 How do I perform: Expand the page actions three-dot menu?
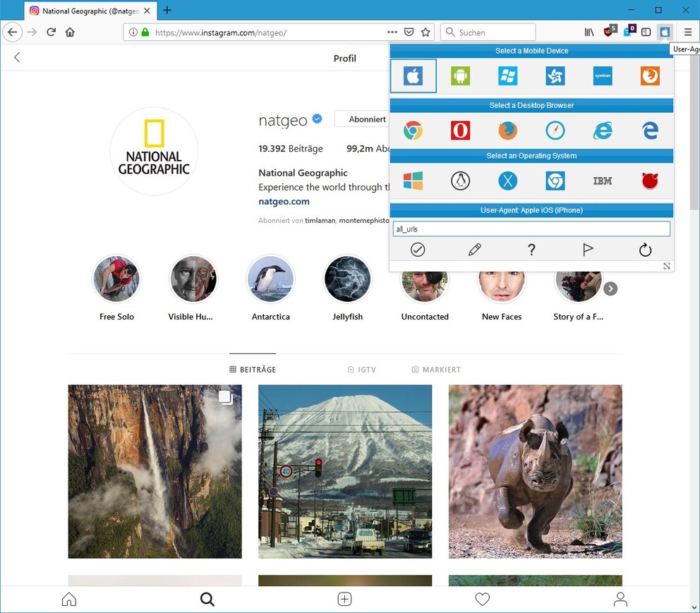pyautogui.click(x=392, y=32)
